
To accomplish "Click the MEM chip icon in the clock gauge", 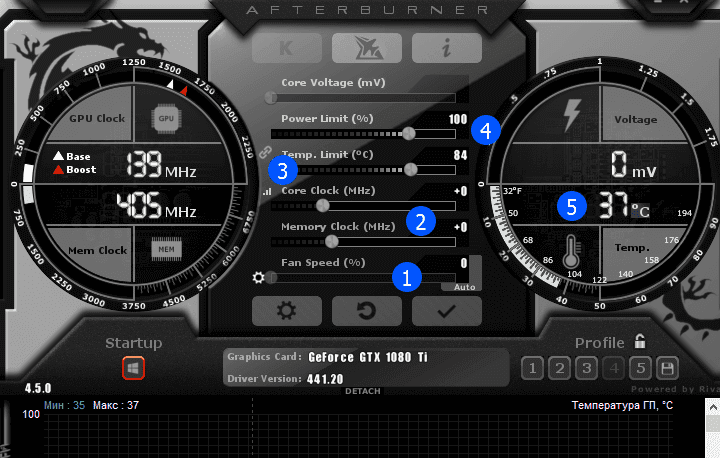I will [x=166, y=249].
